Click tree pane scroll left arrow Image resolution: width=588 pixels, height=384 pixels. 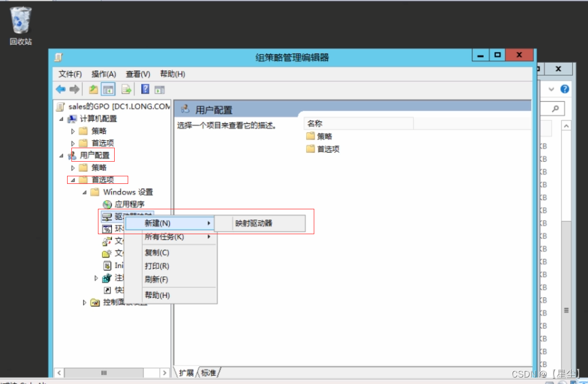pyautogui.click(x=59, y=373)
